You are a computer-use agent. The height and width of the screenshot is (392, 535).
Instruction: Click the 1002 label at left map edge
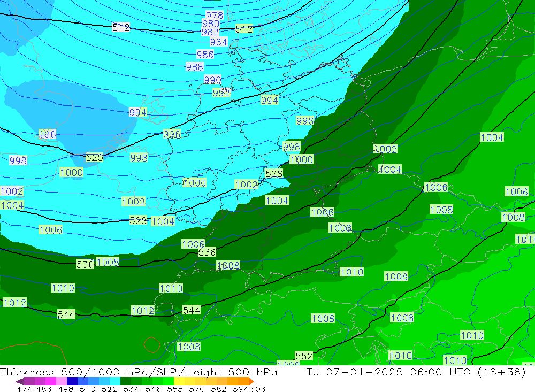[x=12, y=191]
